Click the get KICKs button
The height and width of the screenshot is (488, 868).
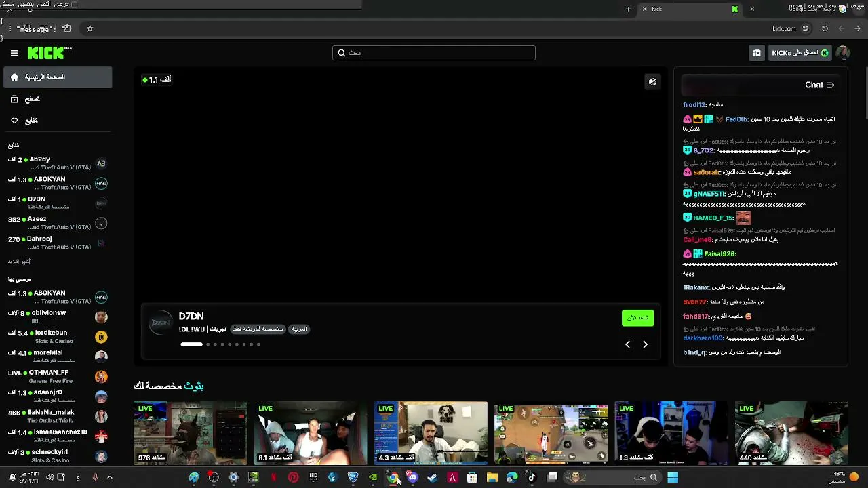tap(800, 53)
